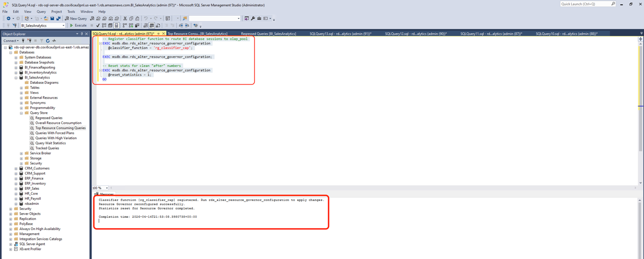Viewport: 644px width, 259px height.
Task: Select Tracked Queries in Object Explorer
Action: coord(47,148)
